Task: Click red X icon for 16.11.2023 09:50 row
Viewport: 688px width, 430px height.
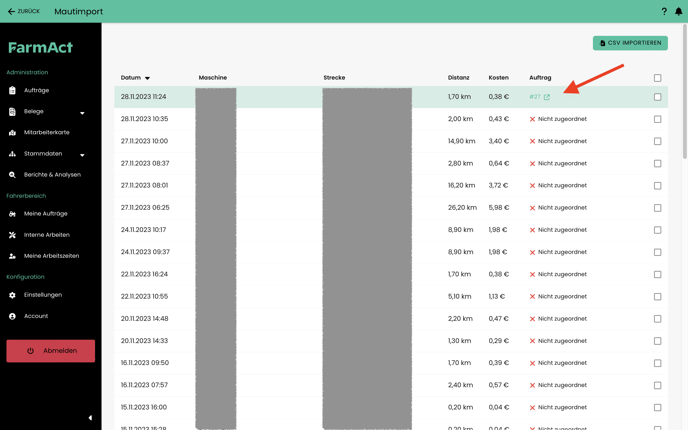Action: pos(532,363)
